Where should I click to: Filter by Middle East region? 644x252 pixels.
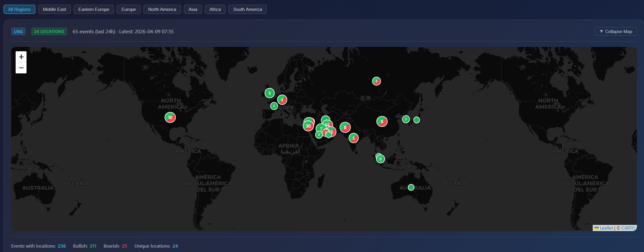[x=55, y=9]
